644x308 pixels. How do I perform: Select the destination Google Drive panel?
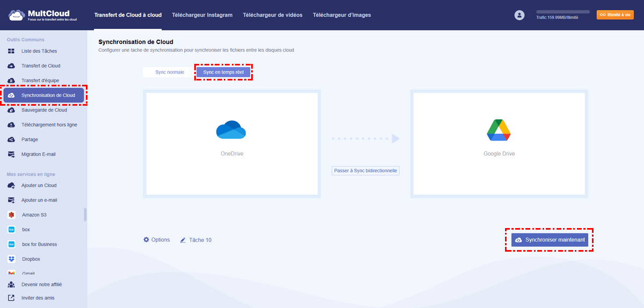499,144
